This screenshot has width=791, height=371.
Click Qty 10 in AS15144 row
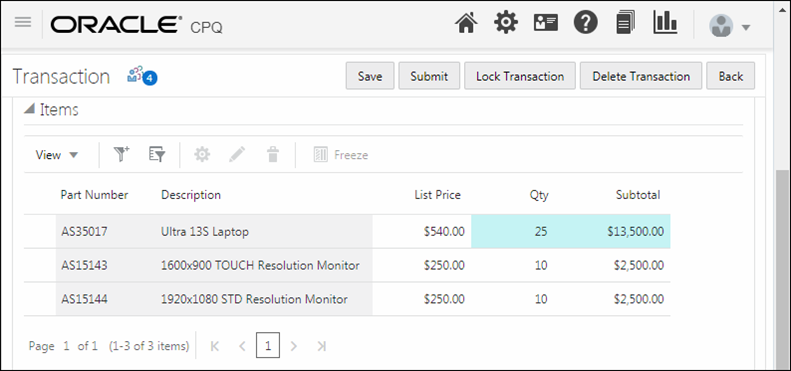(x=540, y=299)
